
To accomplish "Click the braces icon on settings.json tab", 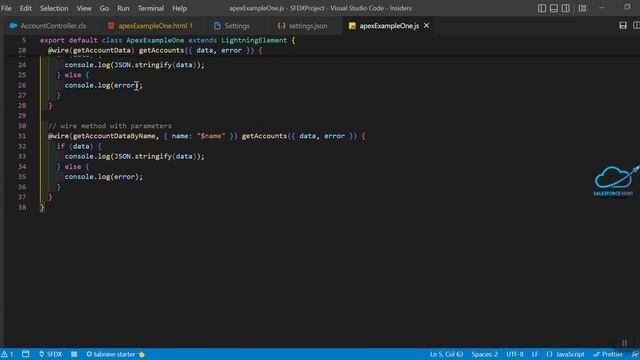I will click(281, 26).
